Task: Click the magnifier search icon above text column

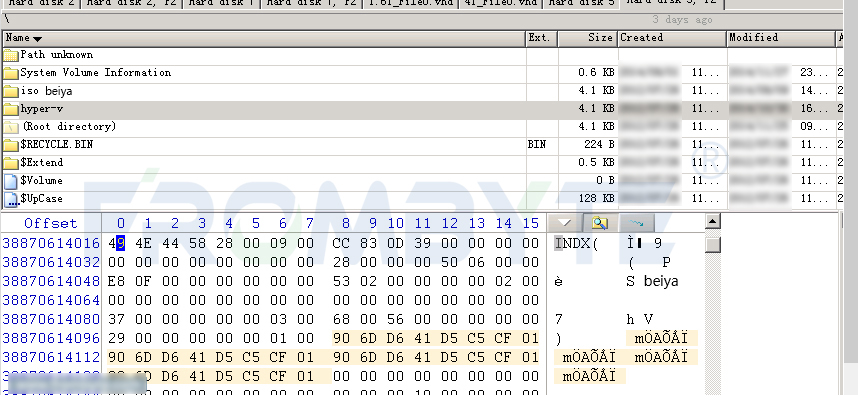Action: 600,223
